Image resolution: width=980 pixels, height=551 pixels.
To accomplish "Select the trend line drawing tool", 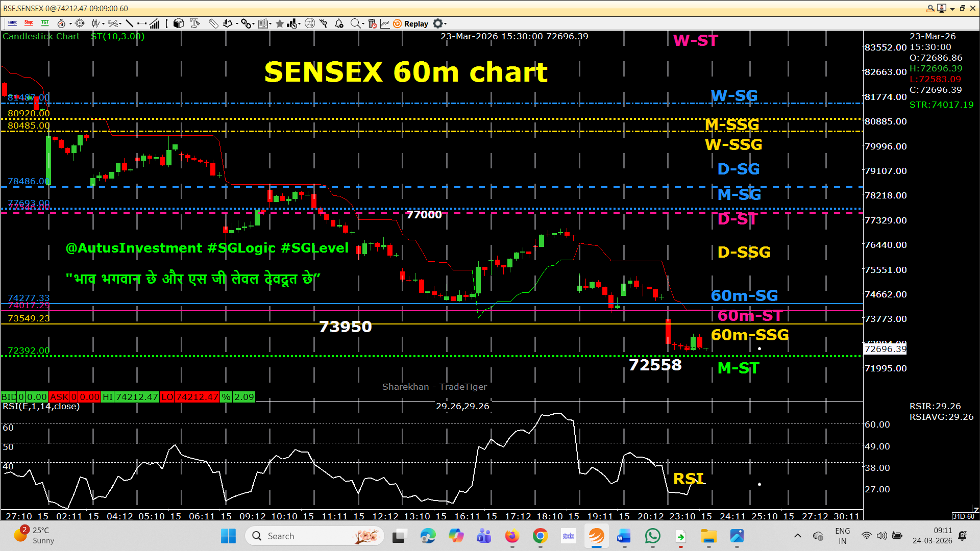I will (129, 23).
